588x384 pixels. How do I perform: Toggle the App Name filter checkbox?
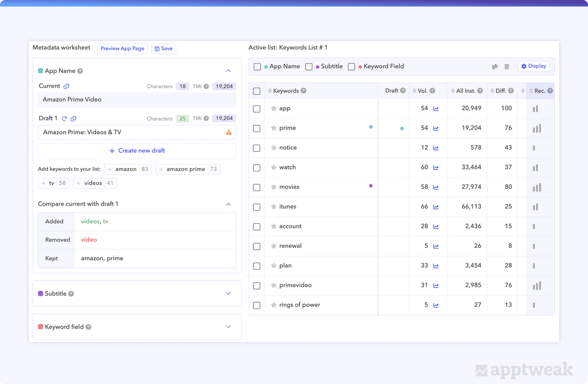[x=257, y=67]
